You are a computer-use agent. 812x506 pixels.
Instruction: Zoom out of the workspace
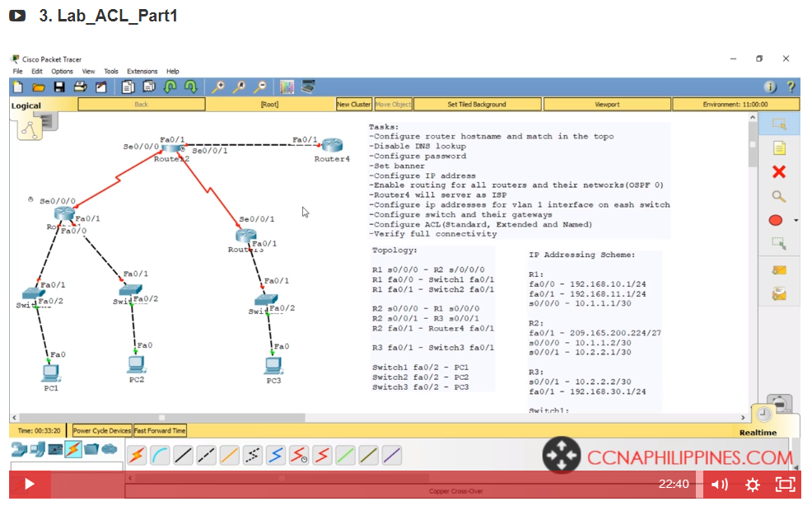[x=259, y=87]
